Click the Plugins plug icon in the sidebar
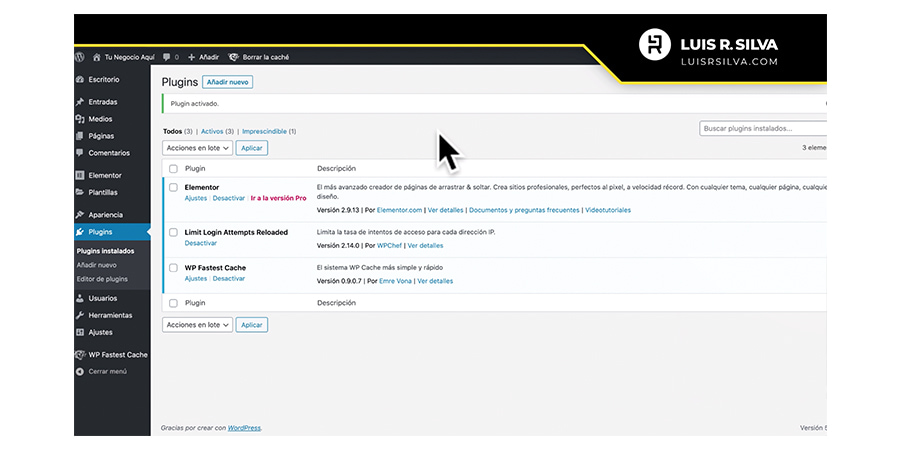This screenshot has width=900, height=450. coord(80,232)
